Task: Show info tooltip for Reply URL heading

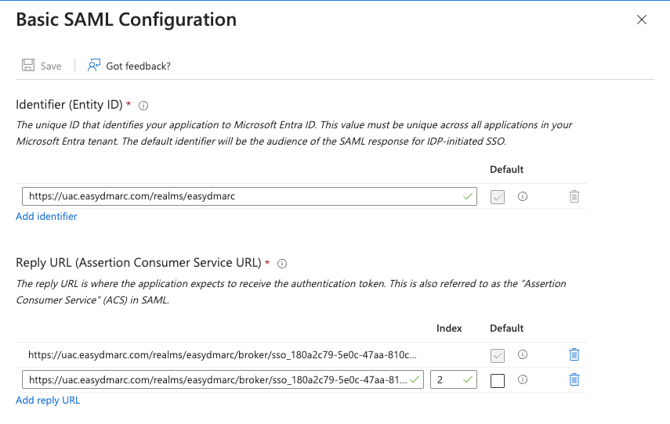Action: (x=282, y=264)
